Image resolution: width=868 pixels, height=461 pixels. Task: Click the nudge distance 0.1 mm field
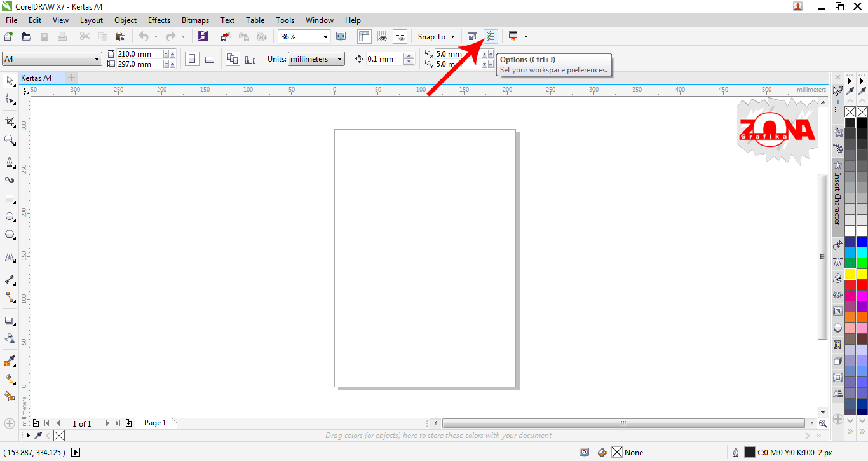(x=384, y=59)
